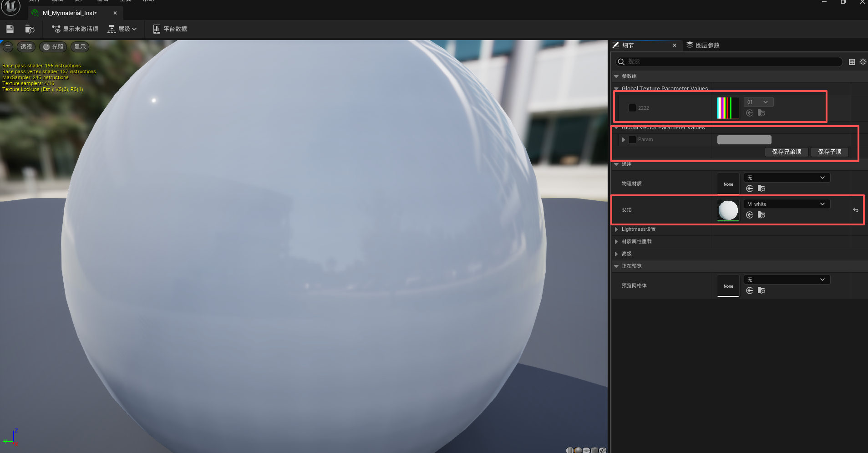The width and height of the screenshot is (868, 453).
Task: Open the Platform Data (平台数据) stats
Action: point(170,29)
